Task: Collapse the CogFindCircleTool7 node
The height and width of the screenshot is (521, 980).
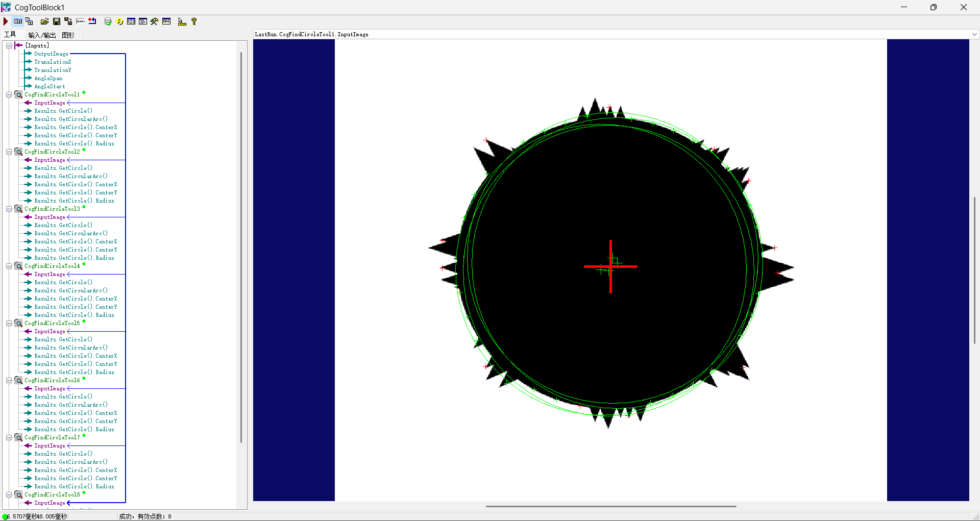Action: (x=9, y=437)
